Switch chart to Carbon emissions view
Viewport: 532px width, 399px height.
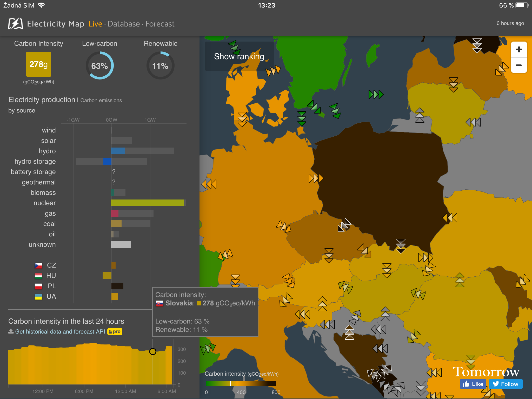click(101, 100)
